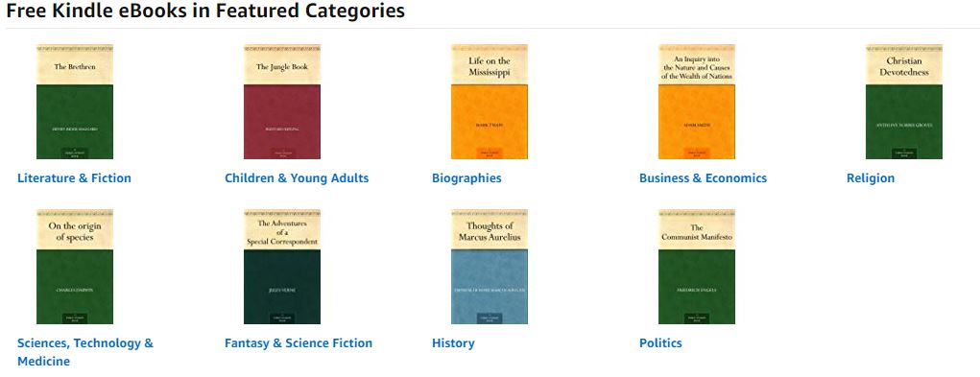Select Adventures of a Special Correspondent cover
Image resolution: width=980 pixels, height=377 pixels.
pos(282,267)
